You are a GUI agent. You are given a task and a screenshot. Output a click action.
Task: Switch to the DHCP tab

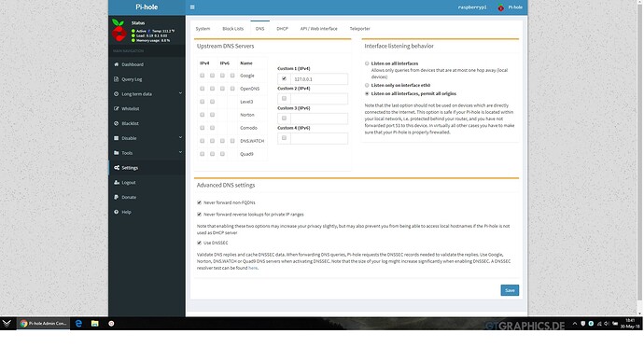click(x=282, y=29)
